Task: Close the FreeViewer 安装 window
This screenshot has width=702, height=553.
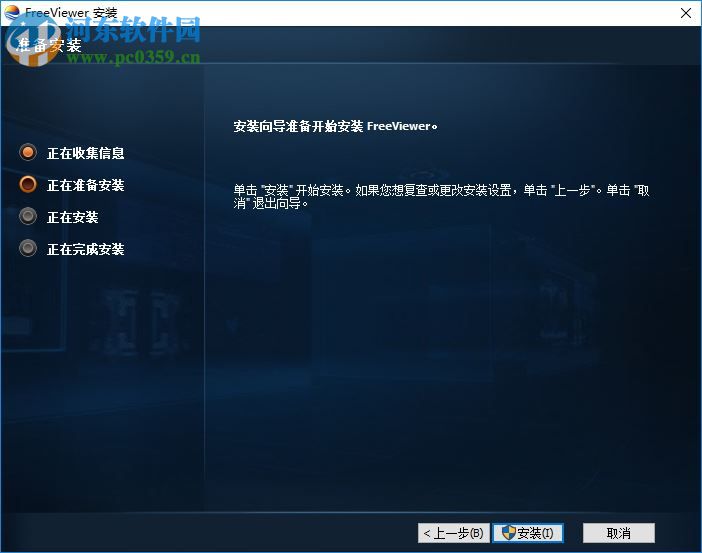Action: (x=685, y=13)
